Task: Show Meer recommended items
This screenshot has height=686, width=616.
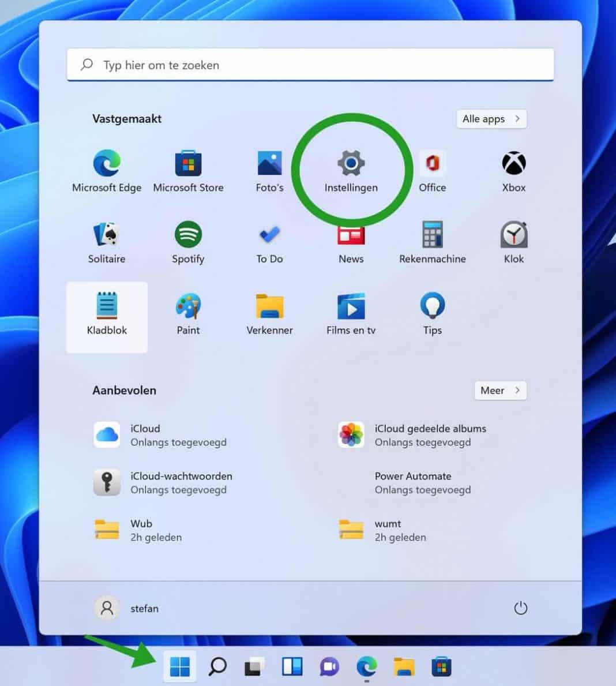Action: pos(499,391)
